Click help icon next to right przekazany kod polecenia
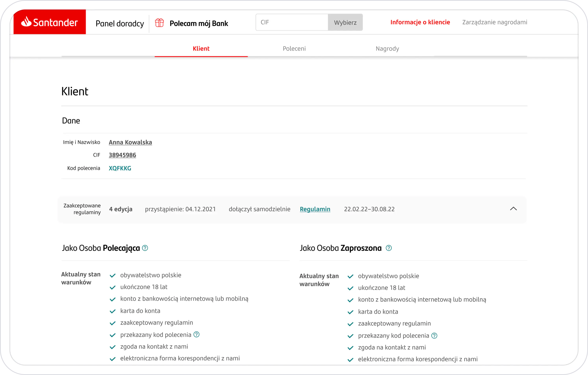The width and height of the screenshot is (588, 375). tap(434, 335)
